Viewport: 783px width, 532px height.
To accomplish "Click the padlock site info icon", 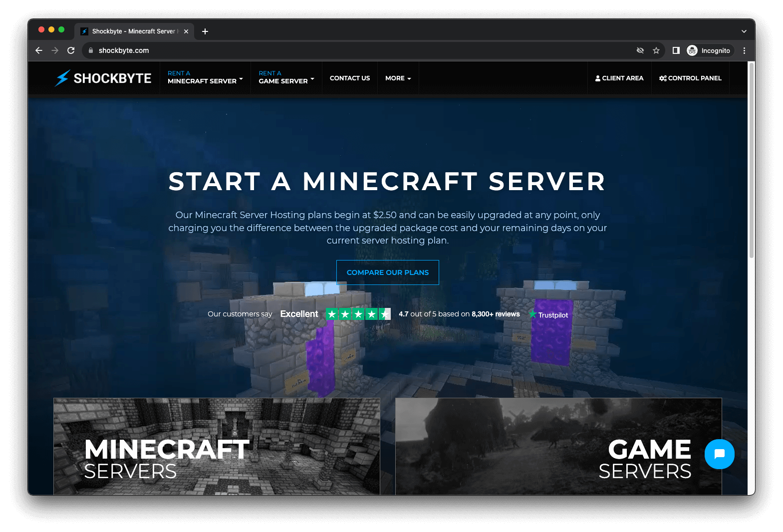I will [91, 50].
